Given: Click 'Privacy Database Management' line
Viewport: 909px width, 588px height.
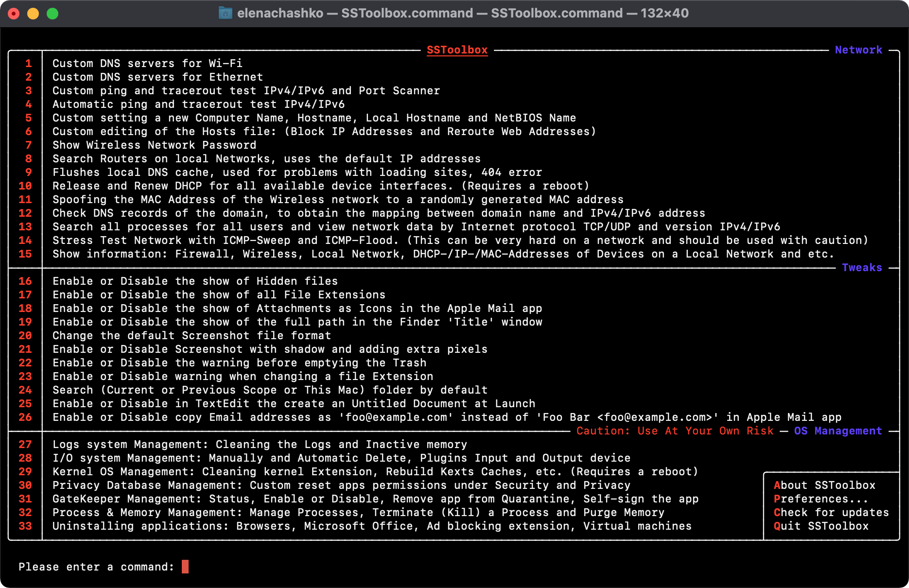Looking at the screenshot, I should pyautogui.click(x=341, y=485).
